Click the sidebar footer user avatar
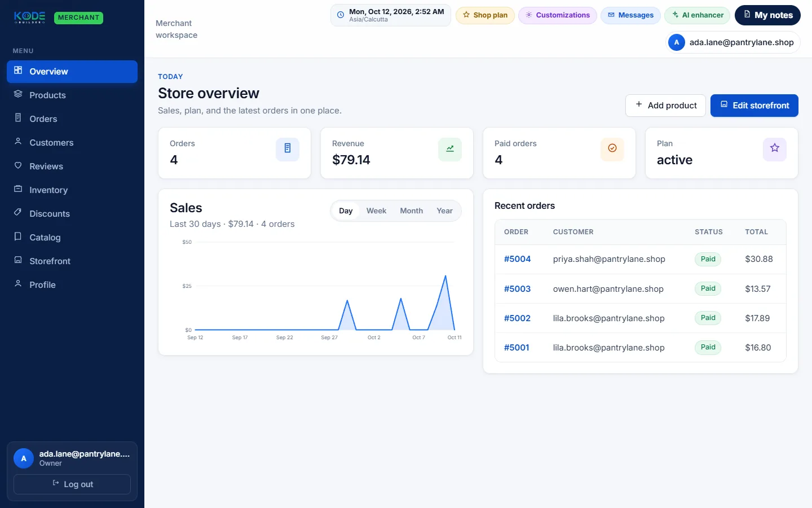The image size is (812, 508). (x=24, y=458)
